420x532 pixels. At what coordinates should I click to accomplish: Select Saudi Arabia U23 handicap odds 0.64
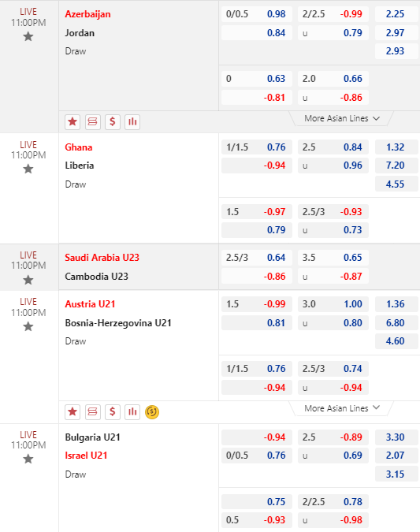click(x=257, y=258)
